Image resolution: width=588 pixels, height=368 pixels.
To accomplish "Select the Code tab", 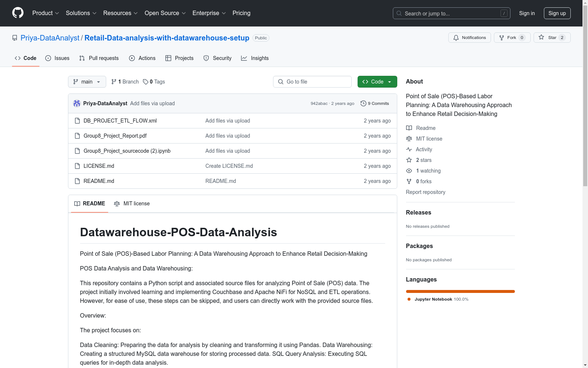I will [26, 58].
